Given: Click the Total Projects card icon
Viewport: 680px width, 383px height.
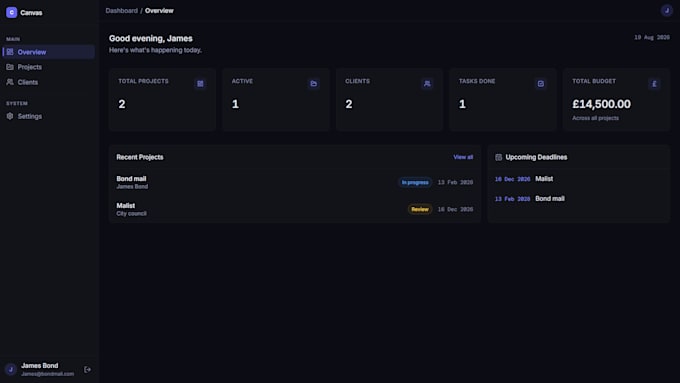Looking at the screenshot, I should [x=200, y=84].
